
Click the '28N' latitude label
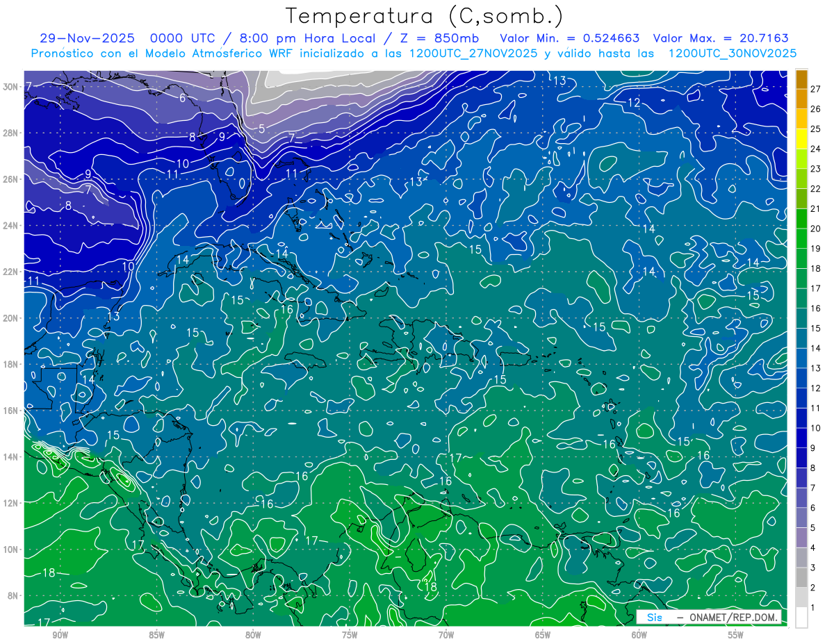tap(11, 133)
